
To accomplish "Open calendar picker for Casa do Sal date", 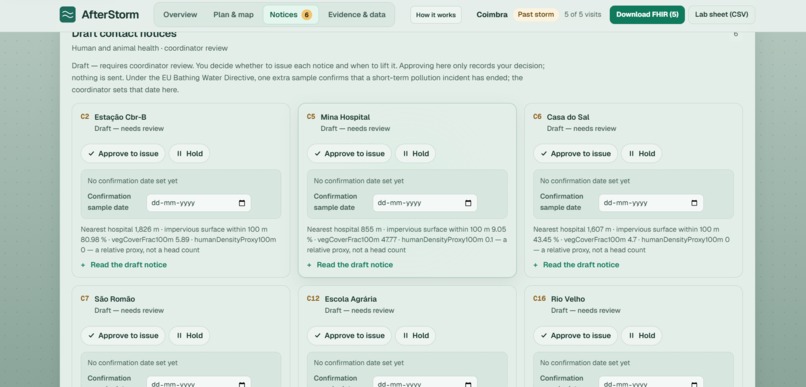I will pyautogui.click(x=694, y=203).
